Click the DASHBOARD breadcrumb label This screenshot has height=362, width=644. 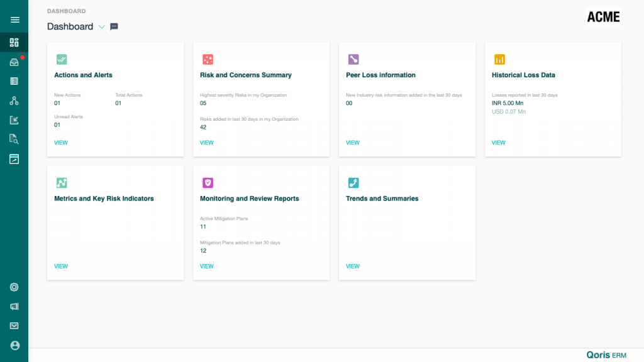pyautogui.click(x=67, y=11)
